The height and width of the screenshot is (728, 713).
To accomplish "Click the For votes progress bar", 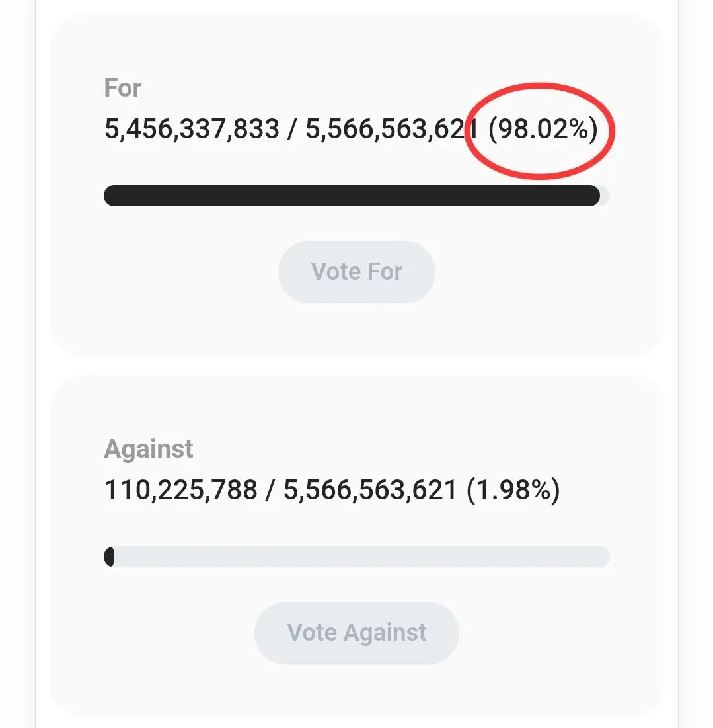I will 352,196.
